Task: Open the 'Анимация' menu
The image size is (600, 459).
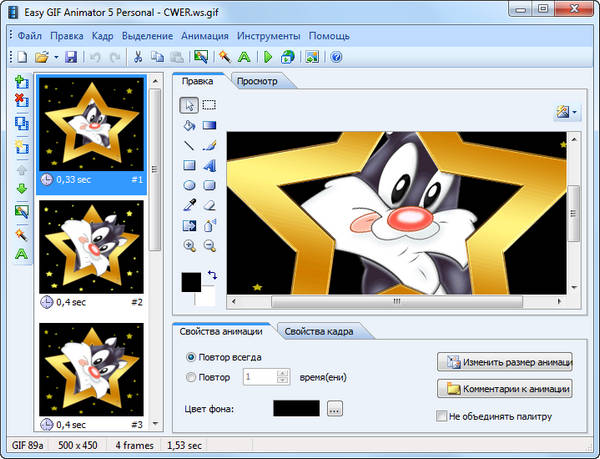Action: click(x=207, y=36)
